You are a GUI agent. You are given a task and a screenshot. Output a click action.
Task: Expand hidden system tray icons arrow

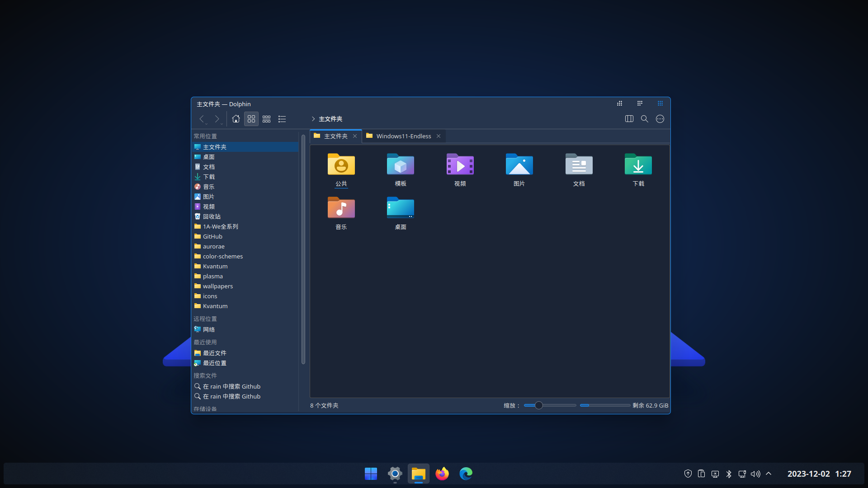[x=769, y=474]
